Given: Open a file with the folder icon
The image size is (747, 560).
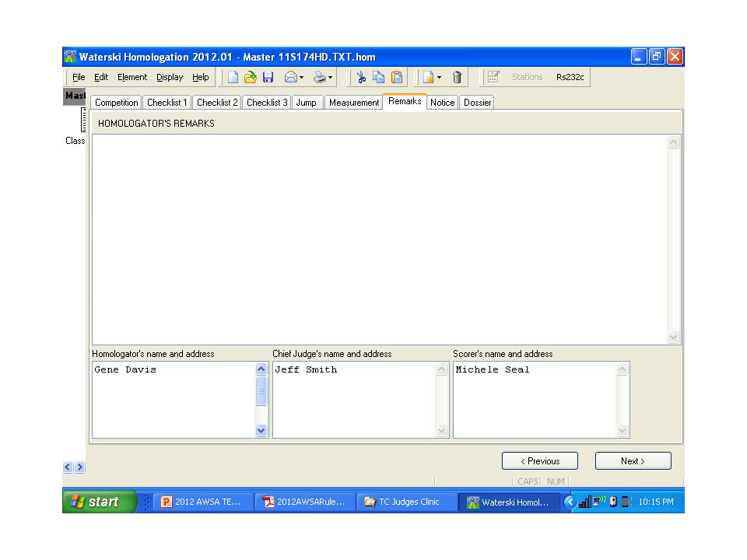Looking at the screenshot, I should [x=250, y=77].
